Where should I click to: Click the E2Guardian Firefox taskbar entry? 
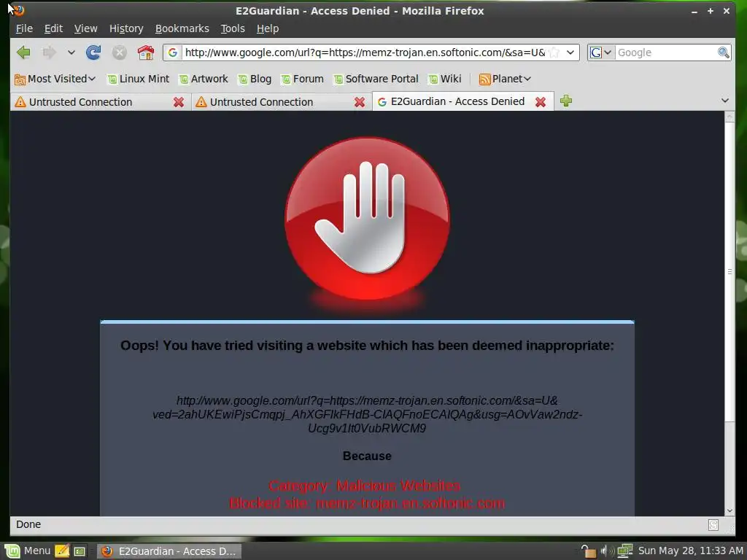coord(169,551)
